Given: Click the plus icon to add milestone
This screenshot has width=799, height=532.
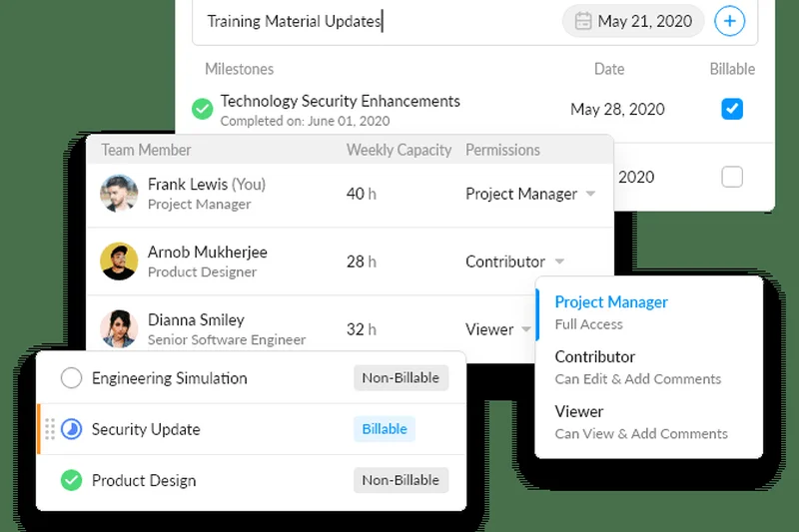Looking at the screenshot, I should [730, 21].
